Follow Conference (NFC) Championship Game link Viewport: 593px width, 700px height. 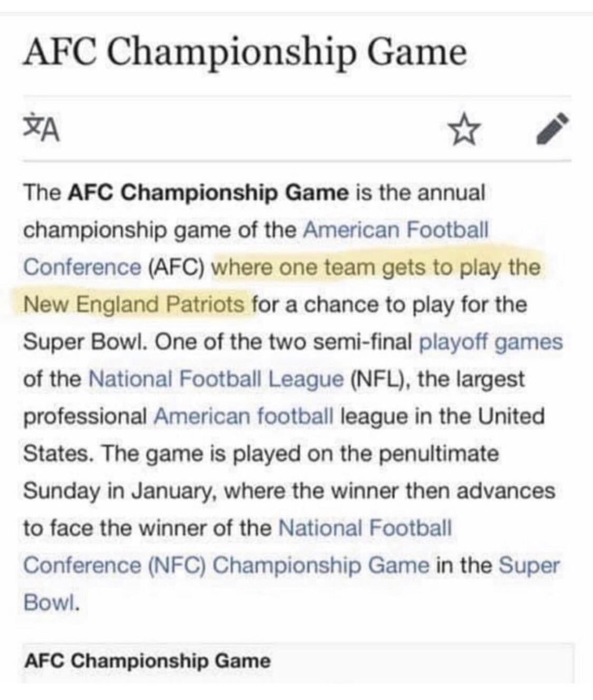click(227, 565)
